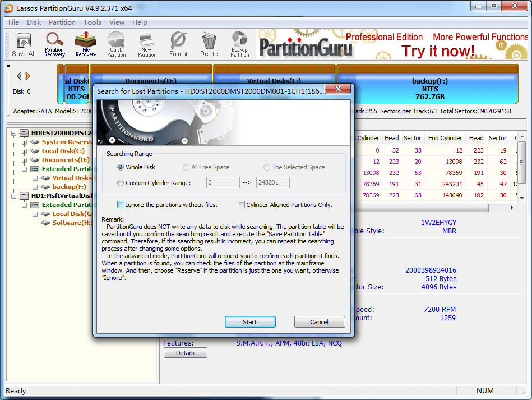This screenshot has height=400, width=532.
Task: Click the Save All toolbar icon
Action: click(x=24, y=44)
